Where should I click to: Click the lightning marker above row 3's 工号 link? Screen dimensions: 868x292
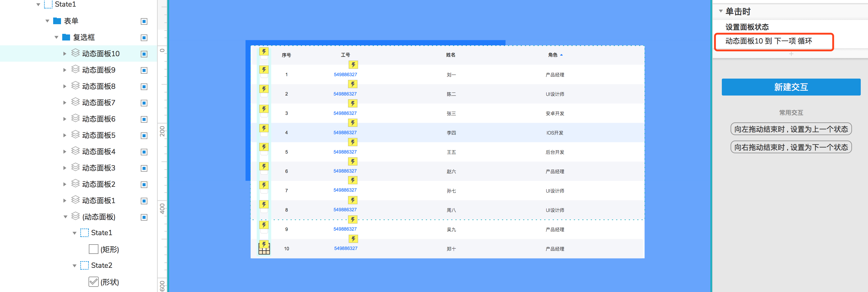coord(353,103)
